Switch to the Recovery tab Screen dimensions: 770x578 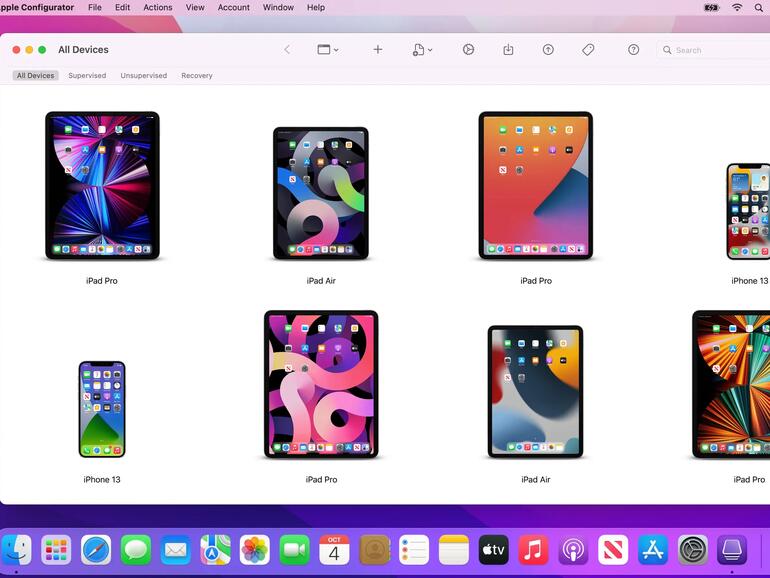[x=196, y=76]
